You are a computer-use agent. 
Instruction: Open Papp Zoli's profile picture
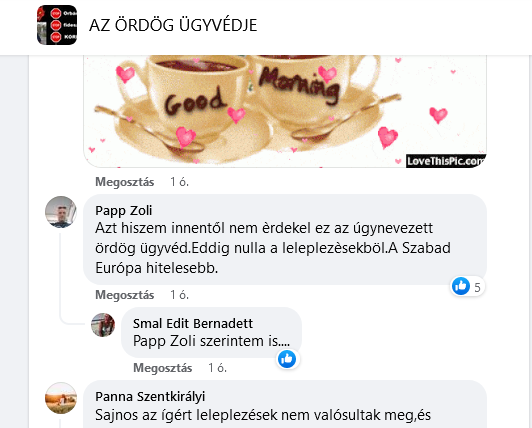click(x=61, y=212)
